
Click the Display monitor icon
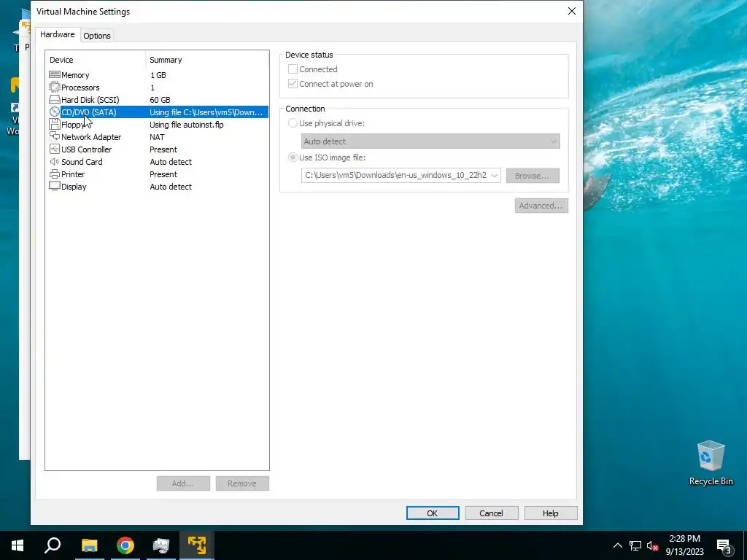tap(54, 186)
